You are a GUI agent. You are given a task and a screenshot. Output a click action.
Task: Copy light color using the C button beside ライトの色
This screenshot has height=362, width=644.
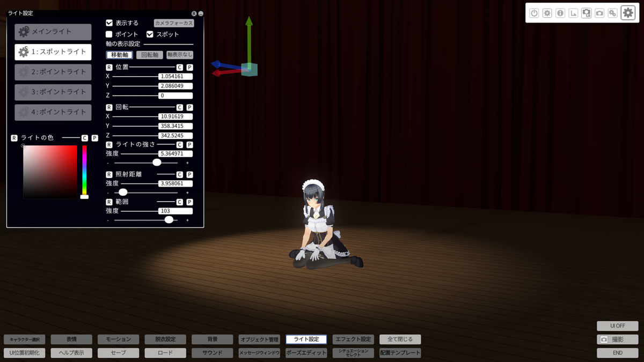point(85,138)
